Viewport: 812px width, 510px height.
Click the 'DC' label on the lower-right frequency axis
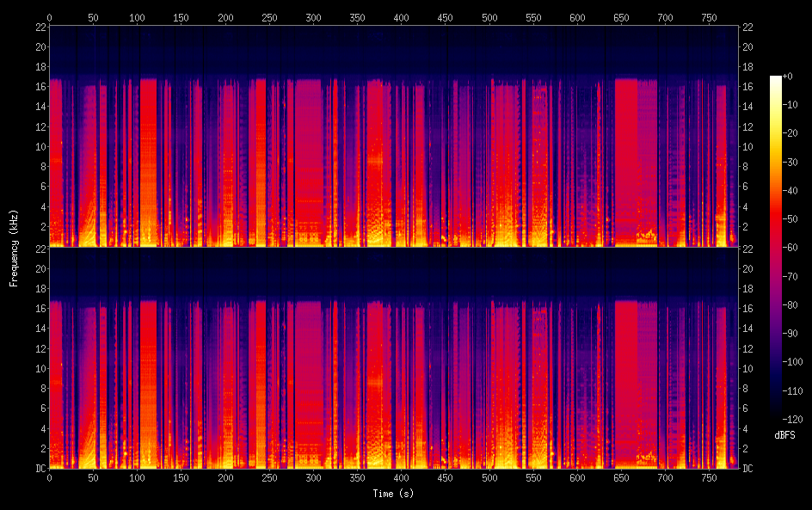748,468
